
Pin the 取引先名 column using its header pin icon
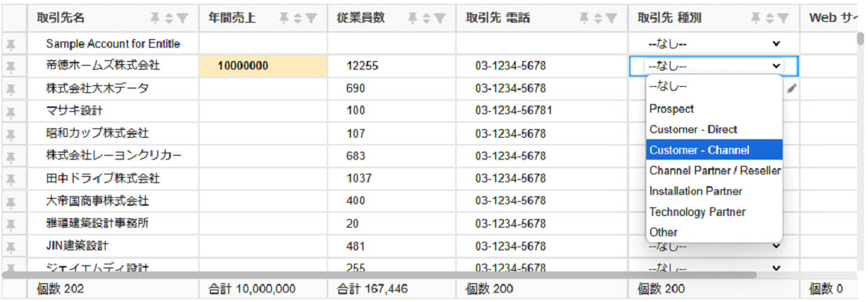click(156, 18)
